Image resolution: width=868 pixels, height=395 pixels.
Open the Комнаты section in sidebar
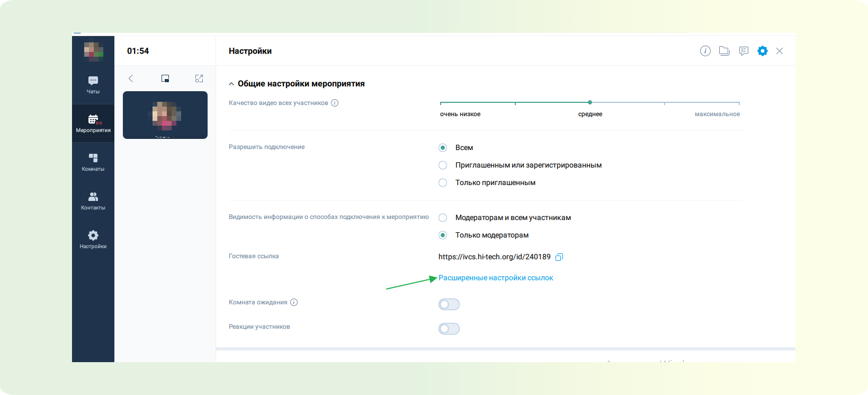(93, 162)
